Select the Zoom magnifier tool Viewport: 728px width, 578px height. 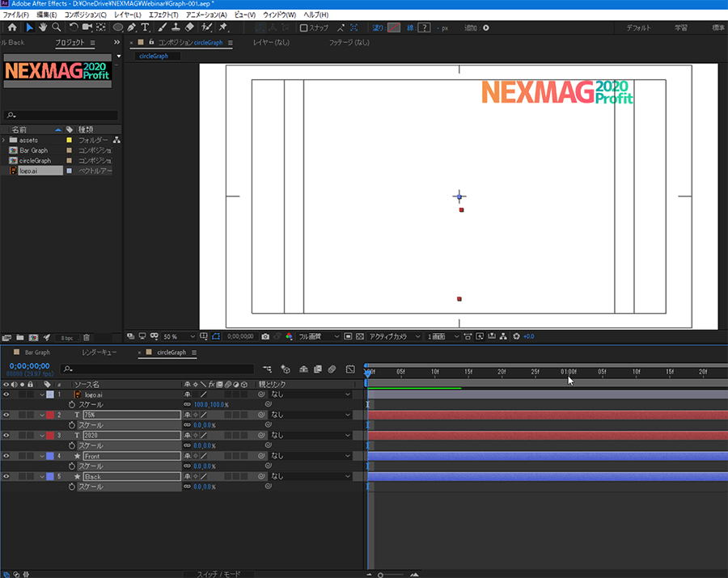(56, 27)
